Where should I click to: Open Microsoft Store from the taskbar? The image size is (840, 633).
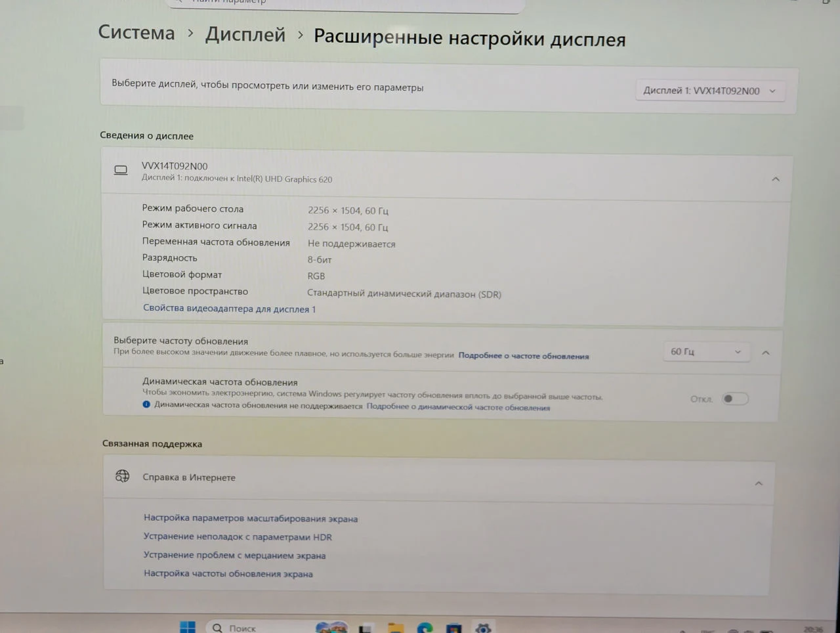[x=453, y=628]
